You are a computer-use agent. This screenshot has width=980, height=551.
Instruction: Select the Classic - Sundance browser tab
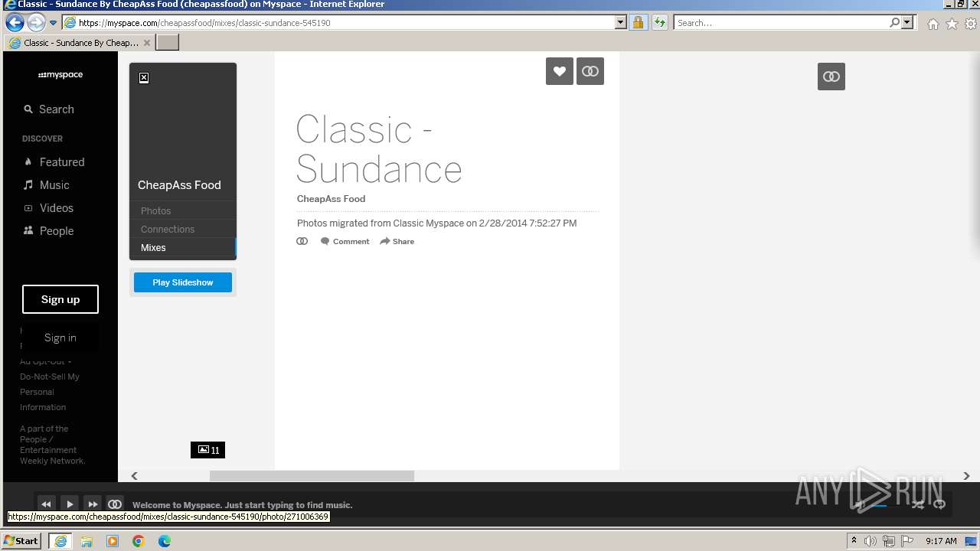pos(78,43)
